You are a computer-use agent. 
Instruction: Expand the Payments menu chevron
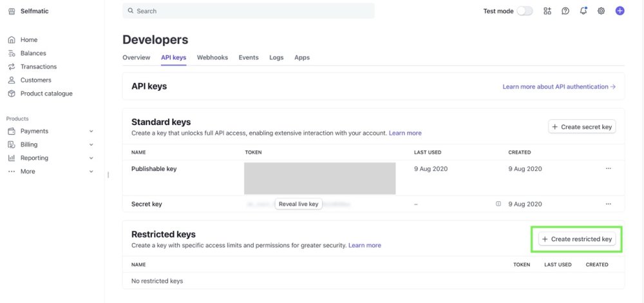click(91, 132)
